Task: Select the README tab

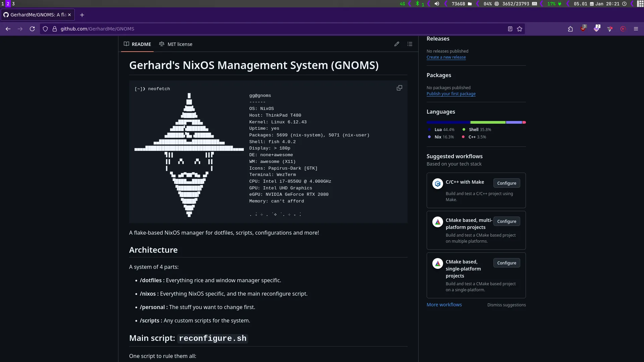Action: (x=137, y=44)
